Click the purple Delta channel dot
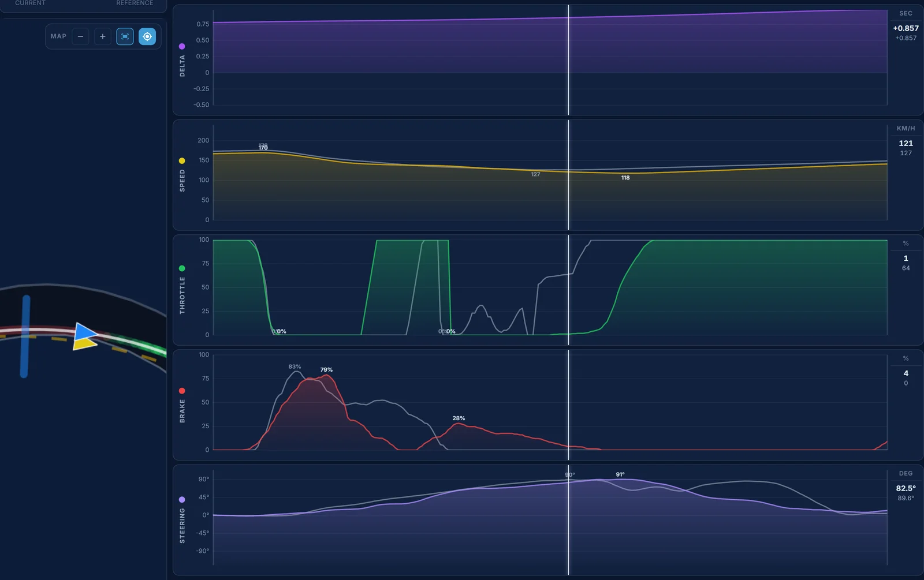The image size is (924, 580). (182, 46)
